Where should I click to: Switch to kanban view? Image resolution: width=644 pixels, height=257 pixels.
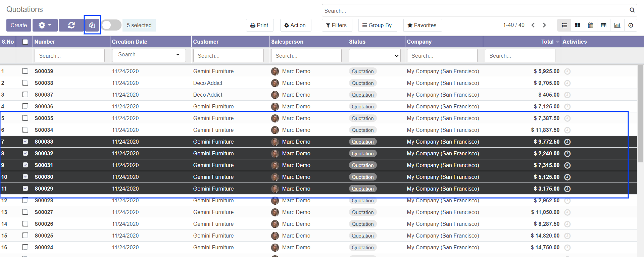578,25
